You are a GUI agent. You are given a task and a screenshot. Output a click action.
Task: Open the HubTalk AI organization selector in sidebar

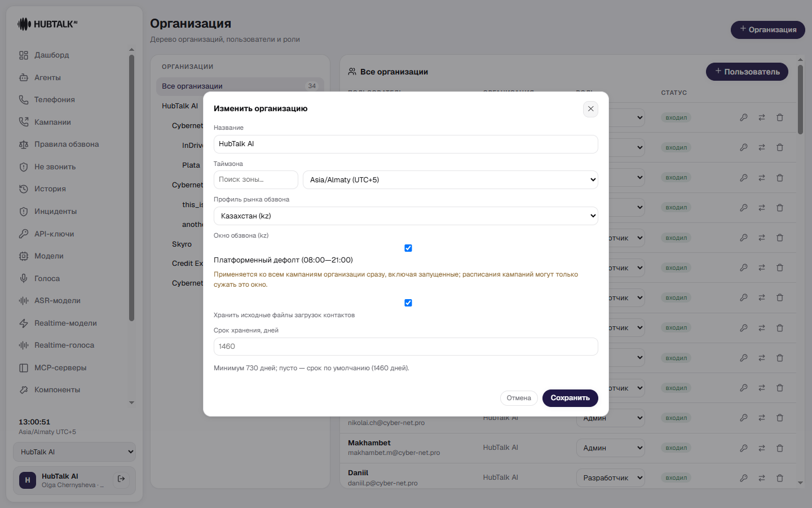pyautogui.click(x=74, y=452)
